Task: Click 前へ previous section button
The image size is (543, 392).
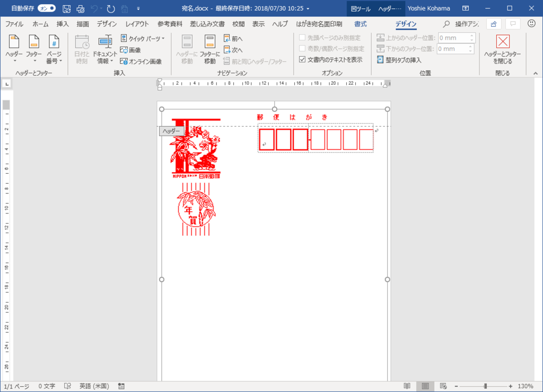Action: coord(233,38)
